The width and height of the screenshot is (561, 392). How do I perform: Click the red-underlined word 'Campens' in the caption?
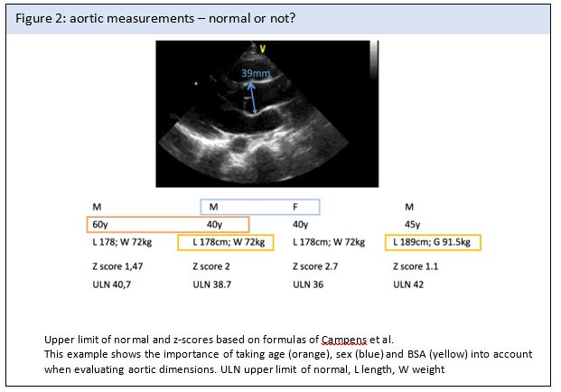pos(344,338)
